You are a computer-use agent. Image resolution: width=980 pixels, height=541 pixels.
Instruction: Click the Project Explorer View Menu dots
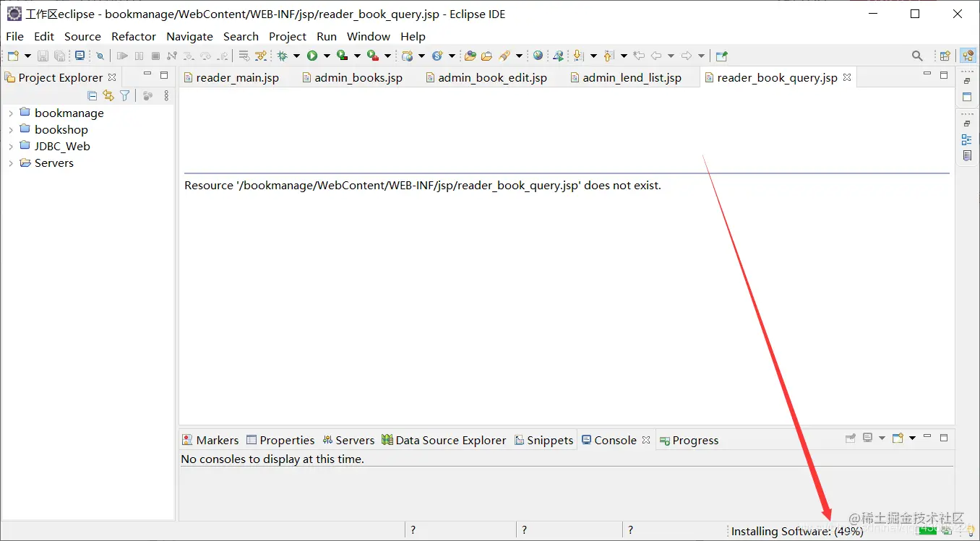[166, 95]
